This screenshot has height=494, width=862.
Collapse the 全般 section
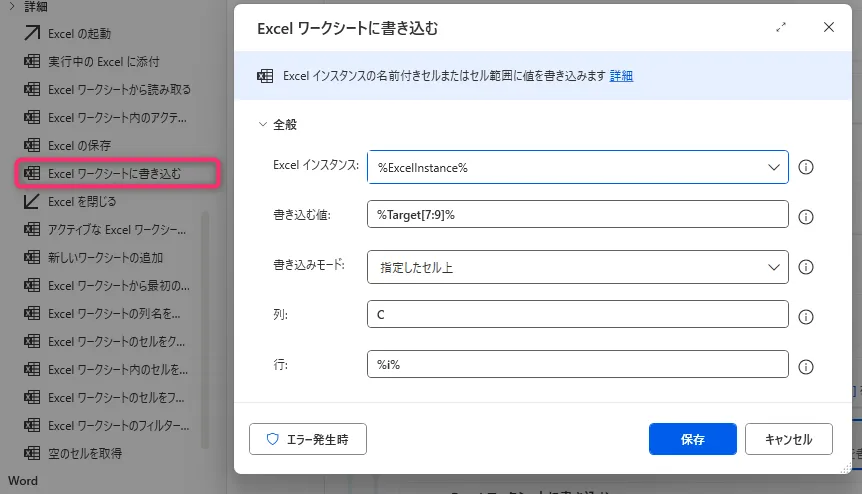[x=263, y=125]
